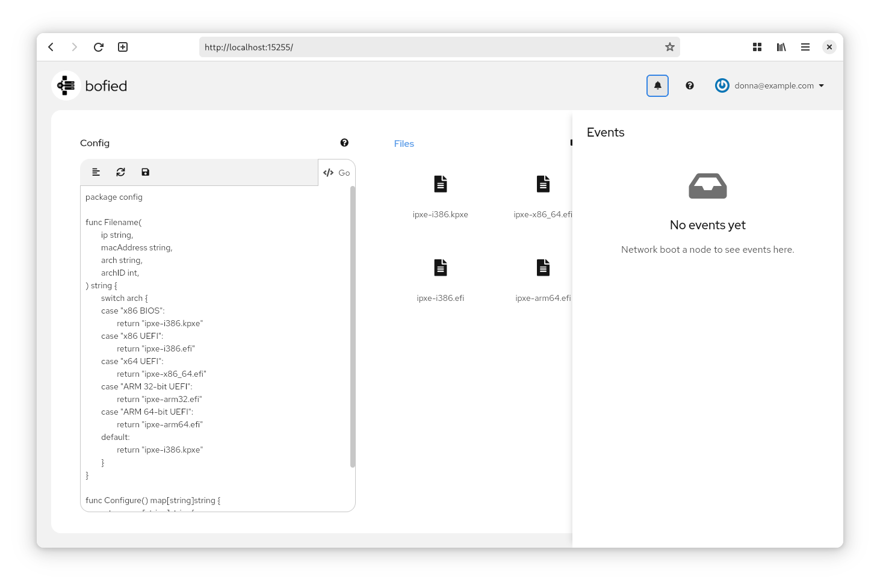
Task: Go back to previous page
Action: coord(51,47)
